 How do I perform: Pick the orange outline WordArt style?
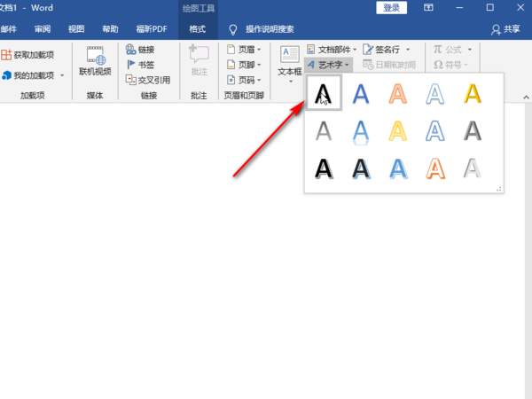coord(397,94)
